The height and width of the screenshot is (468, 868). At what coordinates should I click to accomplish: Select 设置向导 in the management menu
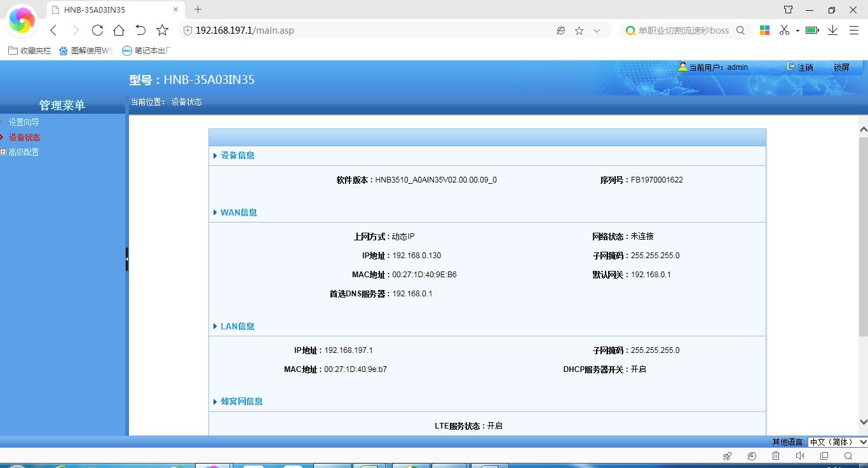click(x=24, y=122)
